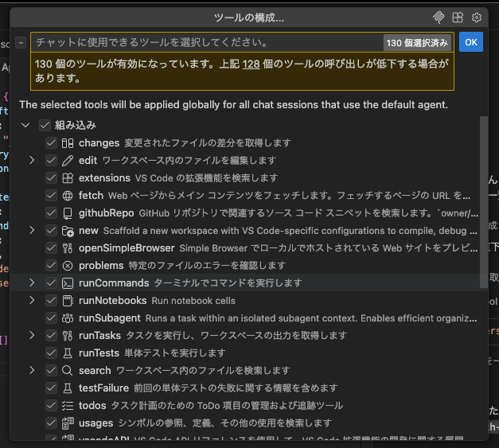Expand the runNotebooks tool group

[x=32, y=300]
